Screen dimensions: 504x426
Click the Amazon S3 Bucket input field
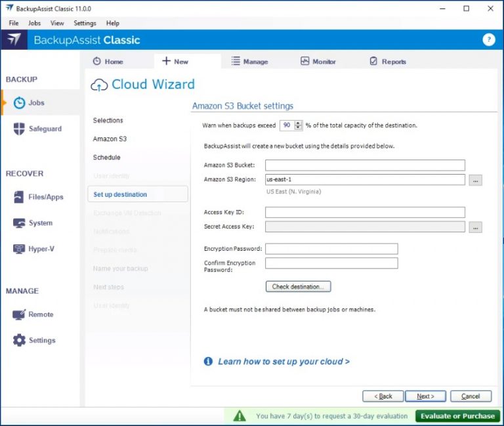pos(365,165)
